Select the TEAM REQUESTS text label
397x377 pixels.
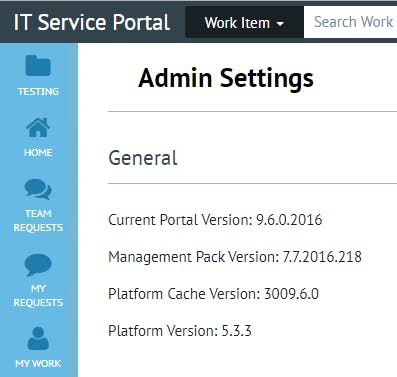38,220
